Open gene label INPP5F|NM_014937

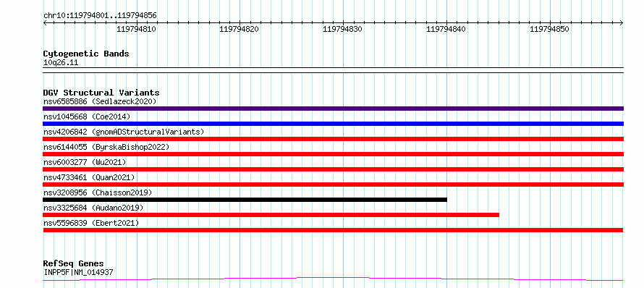coord(78,272)
